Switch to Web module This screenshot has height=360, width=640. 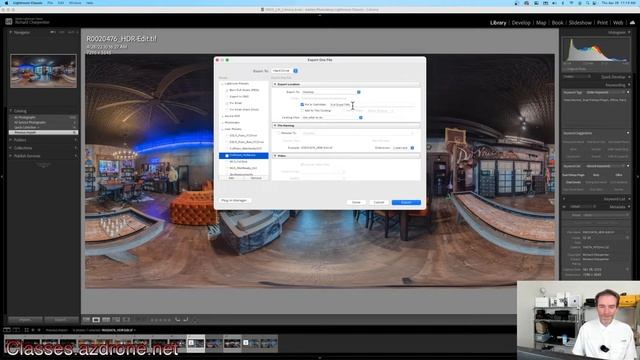(618, 23)
